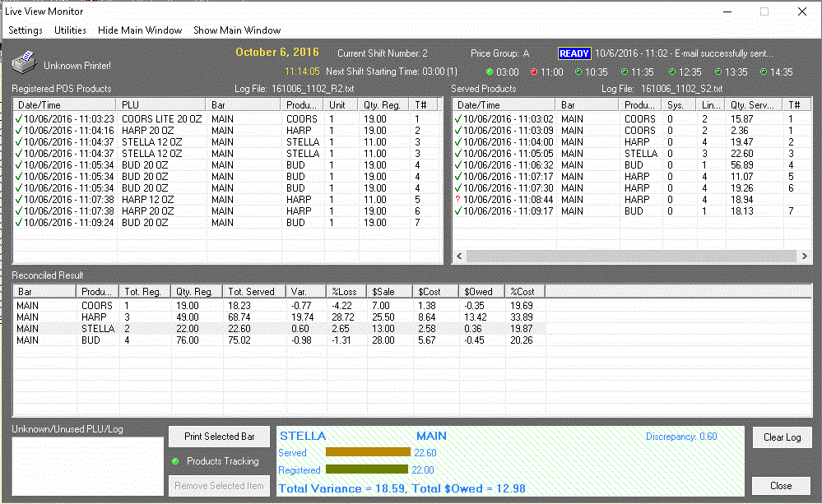Click the red question mark on 11:08:44 row
Image resolution: width=822 pixels, height=504 pixels.
click(457, 200)
